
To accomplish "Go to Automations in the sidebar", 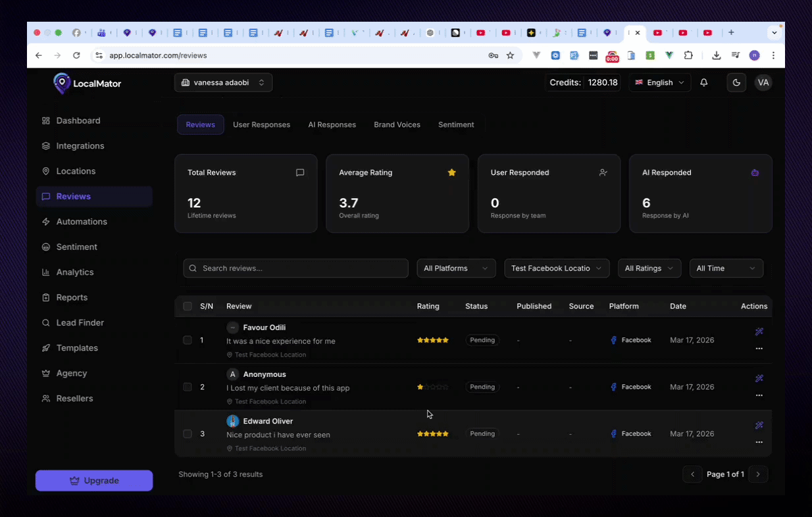I will pyautogui.click(x=82, y=222).
